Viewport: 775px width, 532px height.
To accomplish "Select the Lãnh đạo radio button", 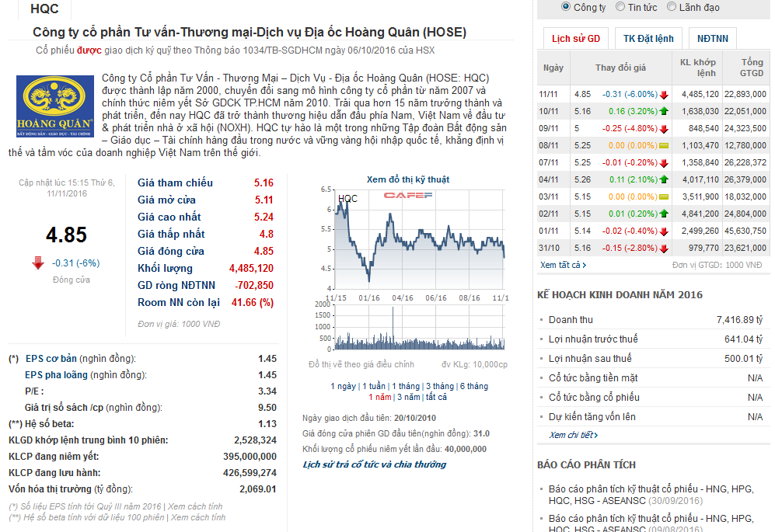I will (x=671, y=7).
